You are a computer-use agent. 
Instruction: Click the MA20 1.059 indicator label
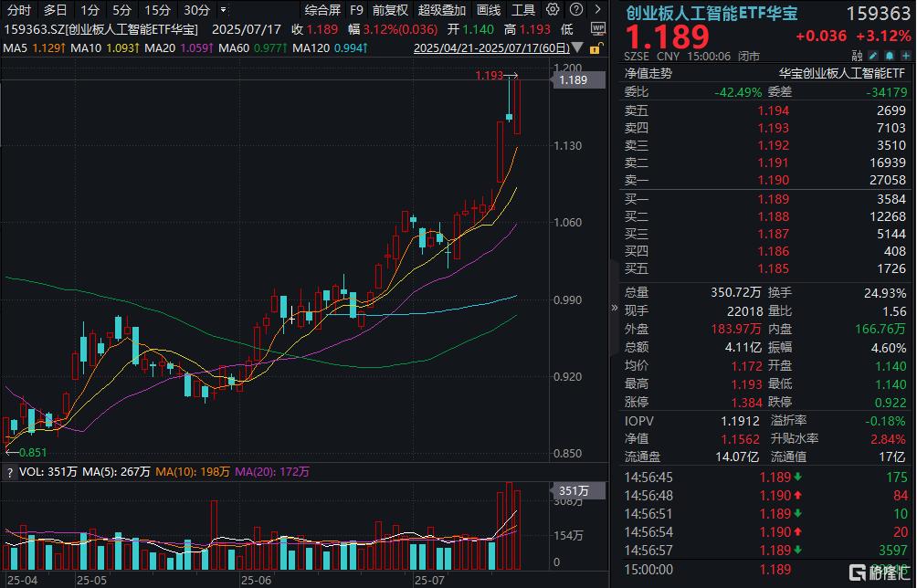pos(179,47)
